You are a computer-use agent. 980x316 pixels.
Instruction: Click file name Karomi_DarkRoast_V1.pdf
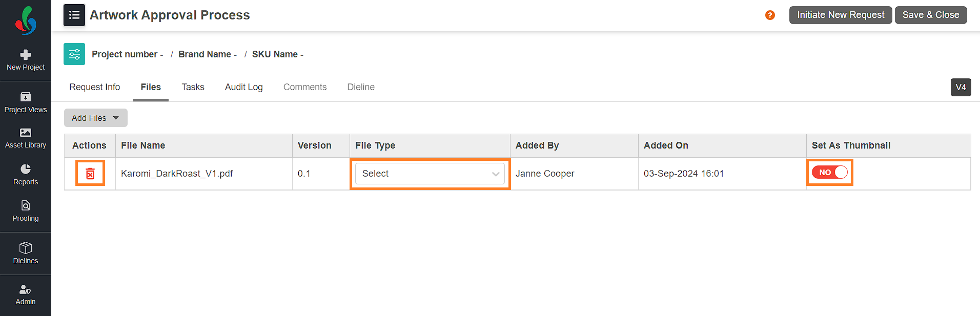tap(177, 174)
